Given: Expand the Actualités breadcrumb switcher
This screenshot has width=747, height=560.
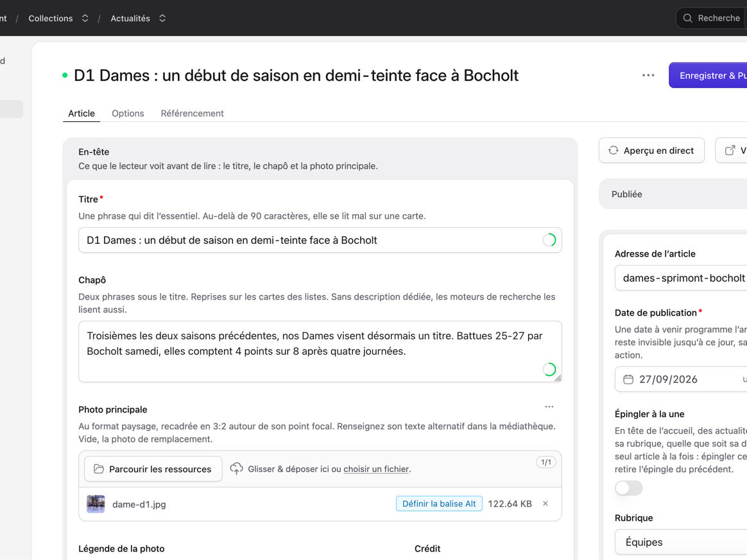Looking at the screenshot, I should [x=162, y=18].
